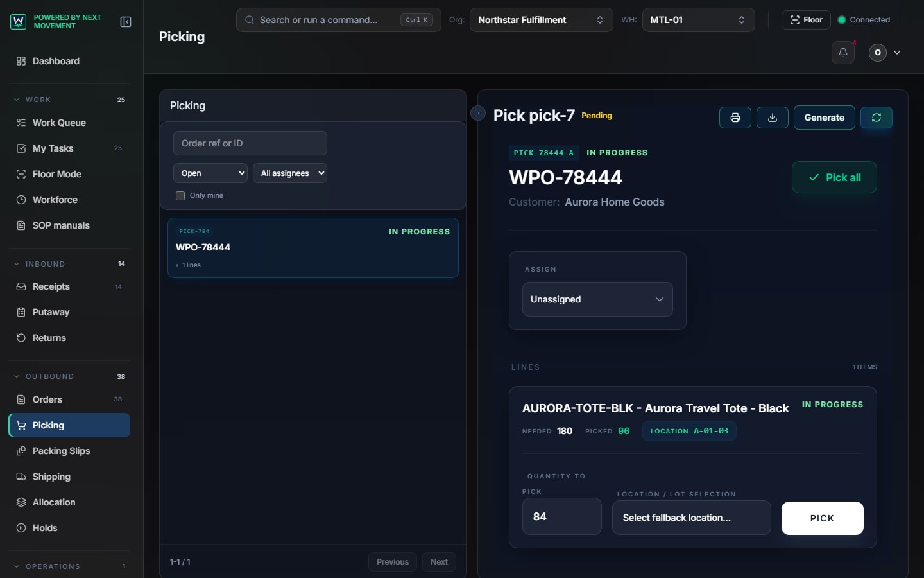Open Allocation

69,502
